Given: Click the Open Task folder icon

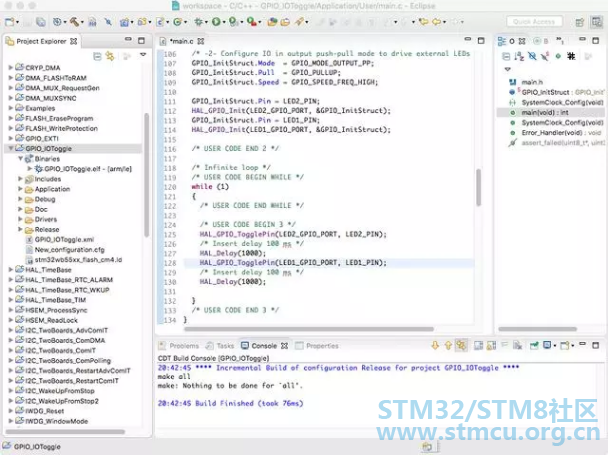Looking at the screenshot, I should pyautogui.click(x=285, y=22).
